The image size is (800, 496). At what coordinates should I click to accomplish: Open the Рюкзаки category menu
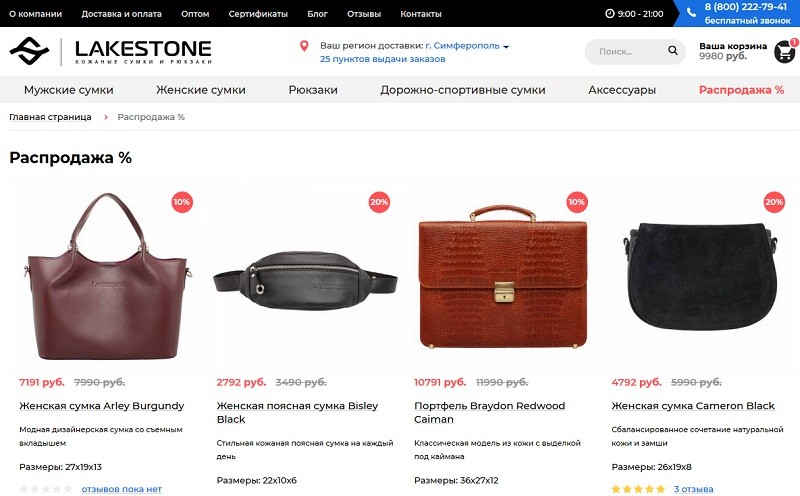312,90
